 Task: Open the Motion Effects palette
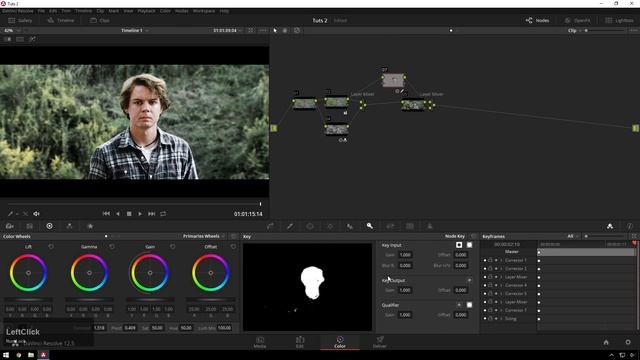90,226
